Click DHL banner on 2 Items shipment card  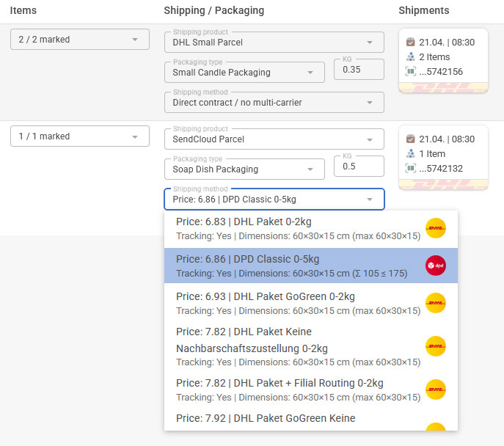point(443,88)
